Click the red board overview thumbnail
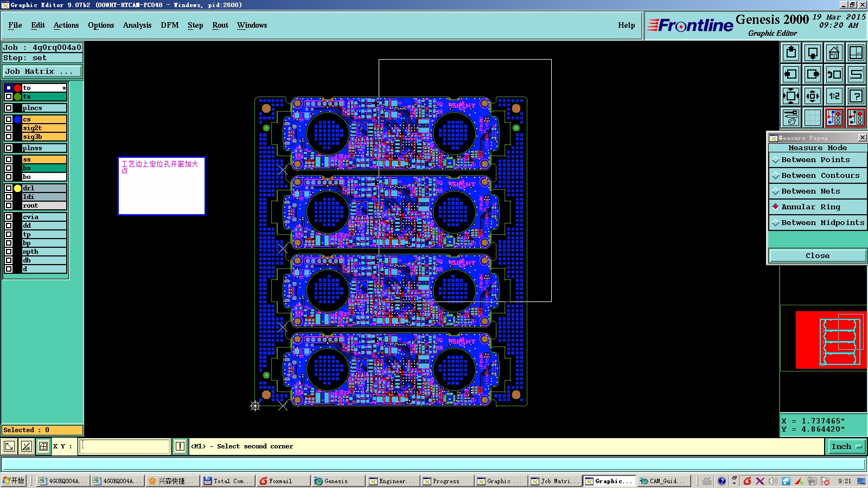Screen dimensions: 868x488 click(831, 340)
